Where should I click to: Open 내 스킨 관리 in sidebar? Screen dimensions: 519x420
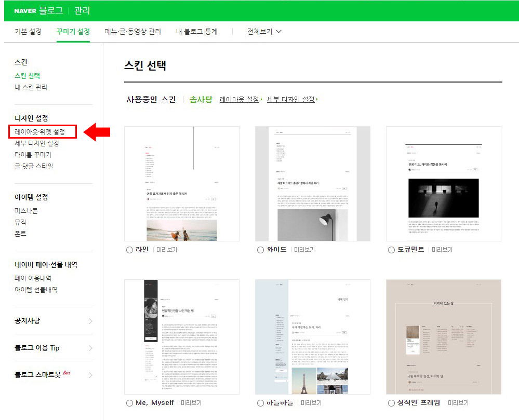(x=31, y=87)
